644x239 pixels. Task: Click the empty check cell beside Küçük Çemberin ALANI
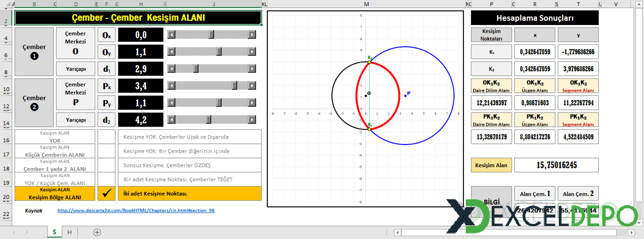(x=107, y=151)
